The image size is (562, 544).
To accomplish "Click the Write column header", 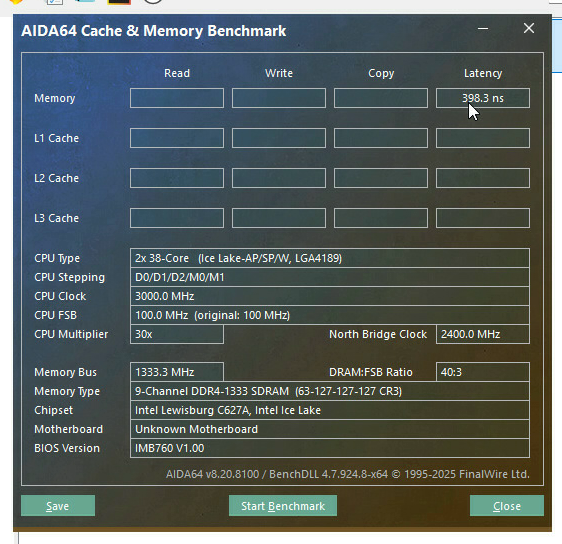I will point(279,73).
